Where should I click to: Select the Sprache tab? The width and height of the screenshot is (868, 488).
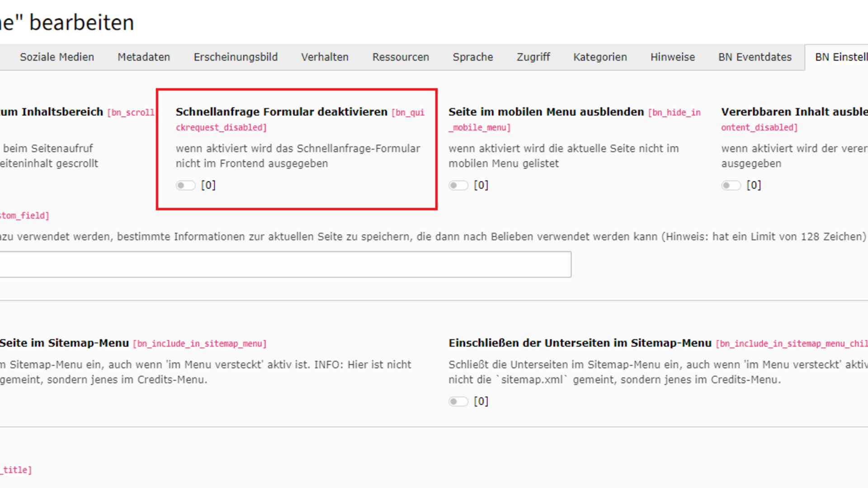473,57
